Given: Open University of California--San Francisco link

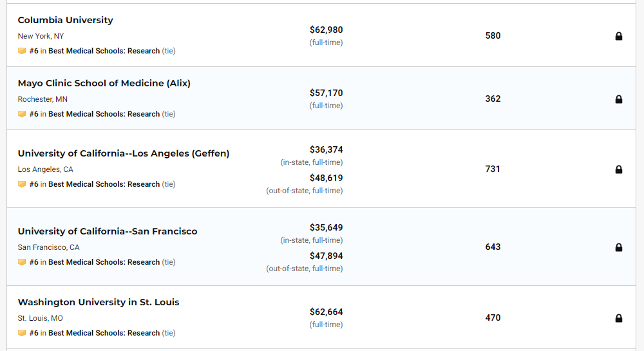Looking at the screenshot, I should [108, 231].
